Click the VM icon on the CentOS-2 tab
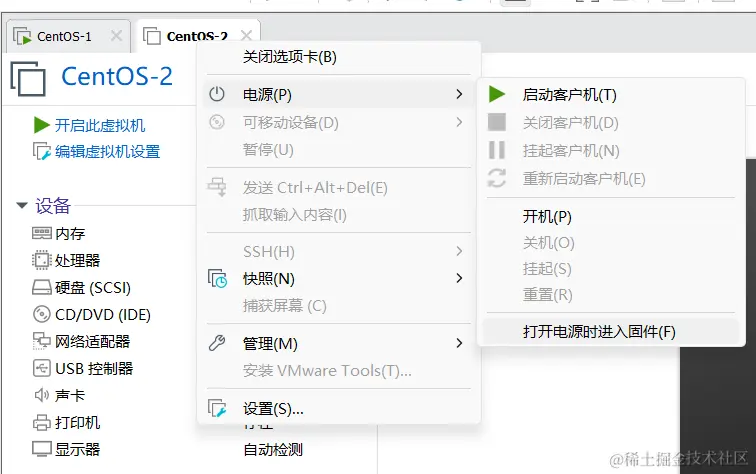 [x=152, y=36]
